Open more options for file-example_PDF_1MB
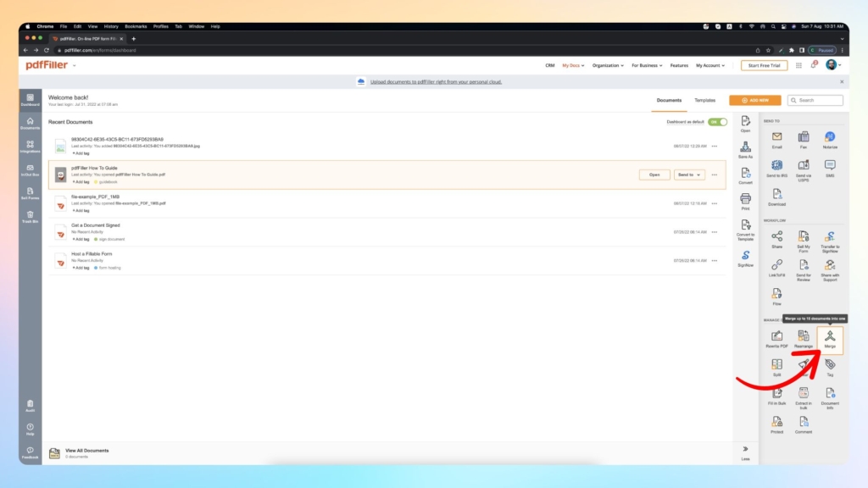 714,203
